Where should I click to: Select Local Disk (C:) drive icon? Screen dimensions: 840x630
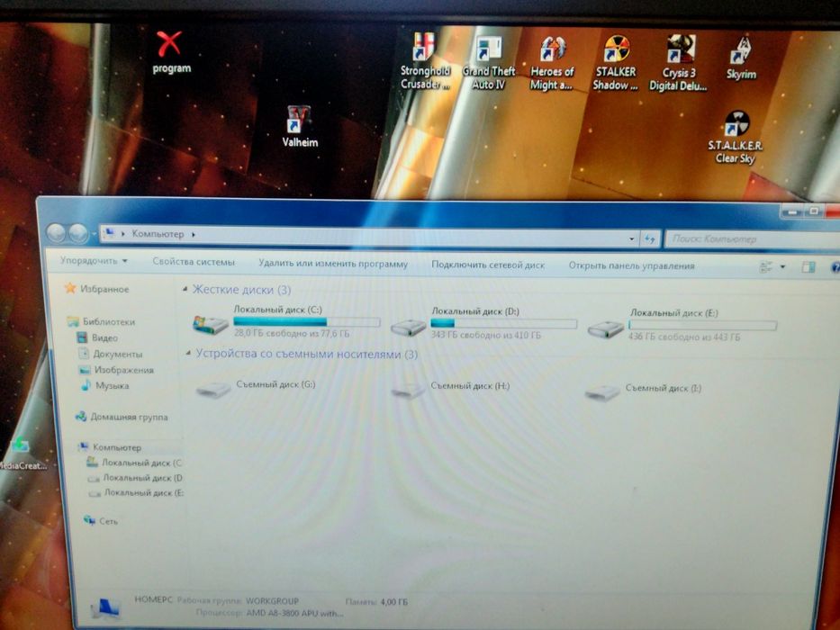(210, 324)
